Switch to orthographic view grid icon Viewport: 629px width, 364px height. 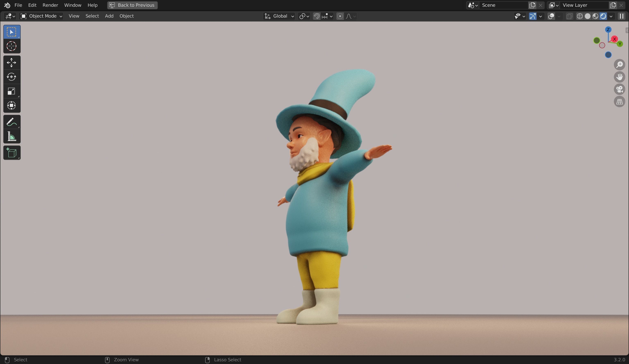pos(619,102)
